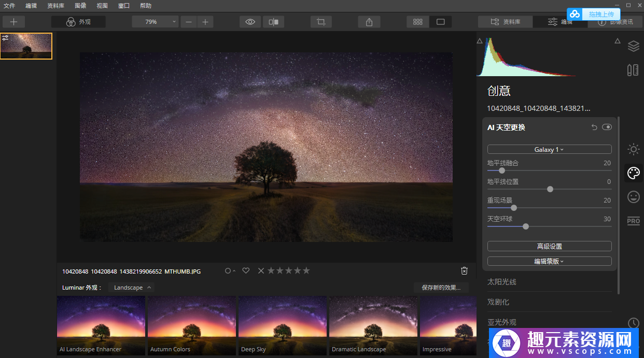Select the Creative palette tools icon

coord(633,173)
